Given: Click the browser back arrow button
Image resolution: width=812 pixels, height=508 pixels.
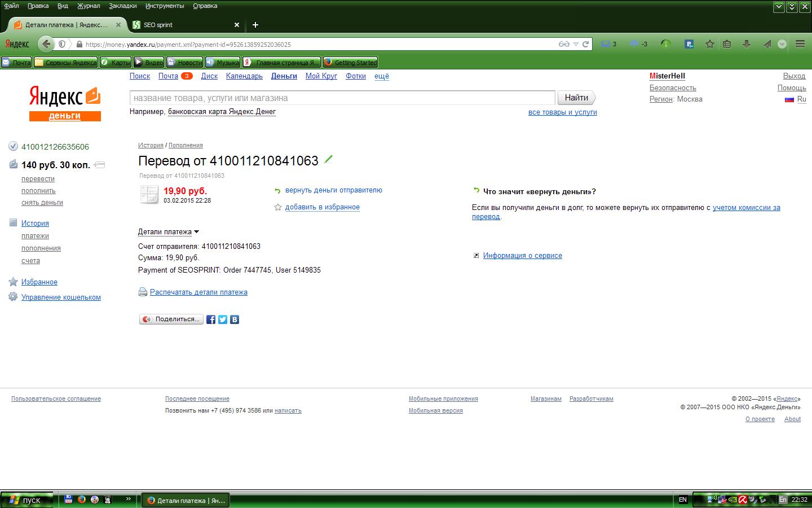Looking at the screenshot, I should click(46, 44).
